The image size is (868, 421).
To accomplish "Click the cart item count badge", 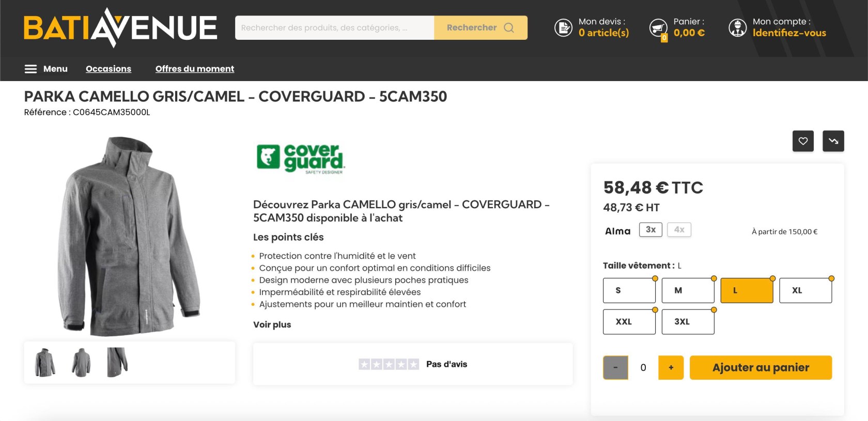I will pyautogui.click(x=664, y=38).
